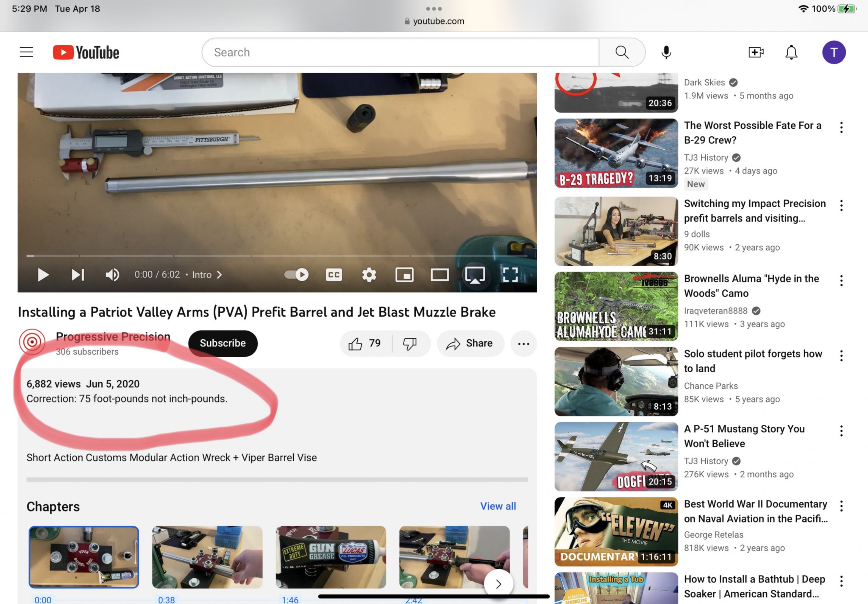
Task: Open Iraqveteran8888 channel name
Action: (716, 310)
